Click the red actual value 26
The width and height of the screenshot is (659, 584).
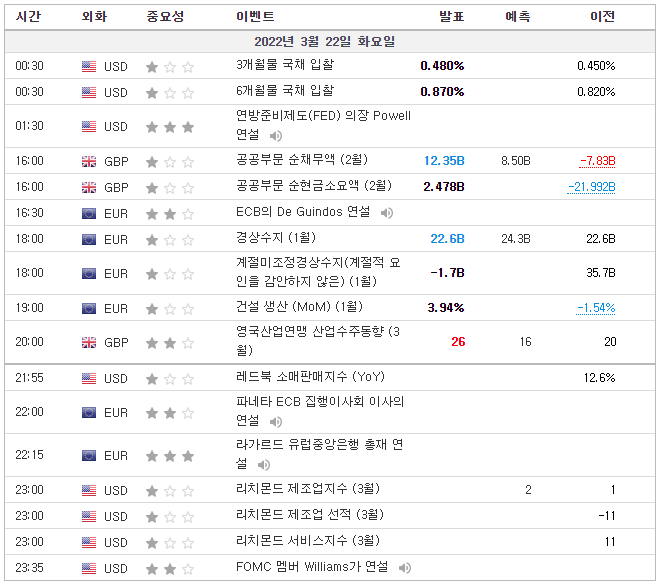458,342
